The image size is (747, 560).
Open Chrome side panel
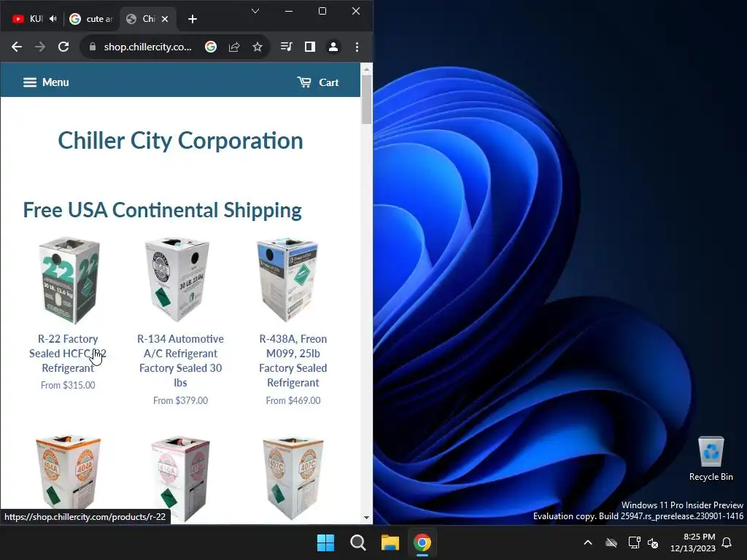[309, 47]
